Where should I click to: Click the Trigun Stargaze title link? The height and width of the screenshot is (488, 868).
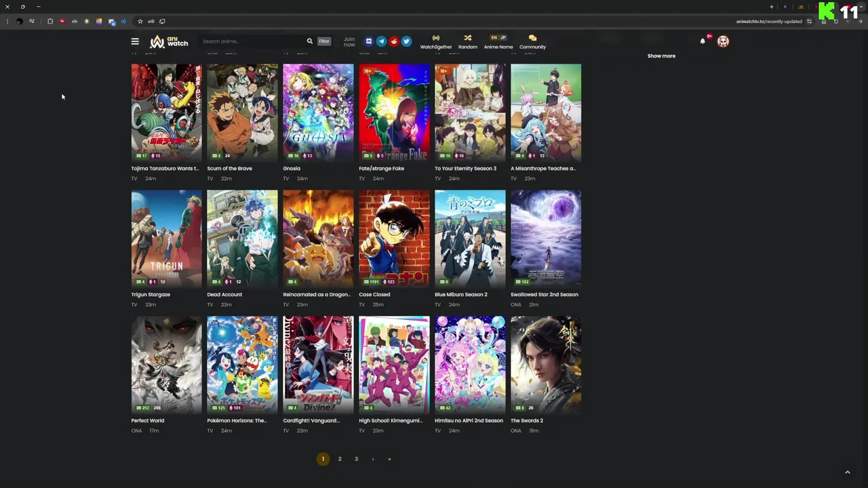click(x=151, y=295)
